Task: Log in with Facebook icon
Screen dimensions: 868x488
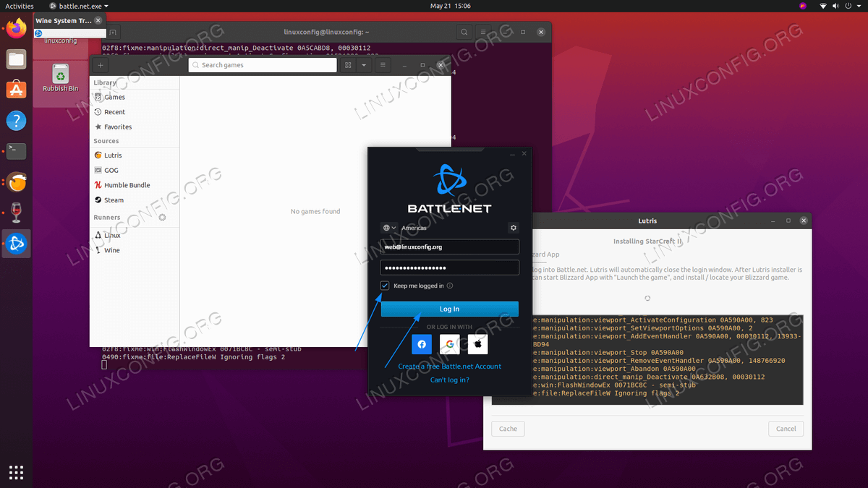Action: coord(422,345)
